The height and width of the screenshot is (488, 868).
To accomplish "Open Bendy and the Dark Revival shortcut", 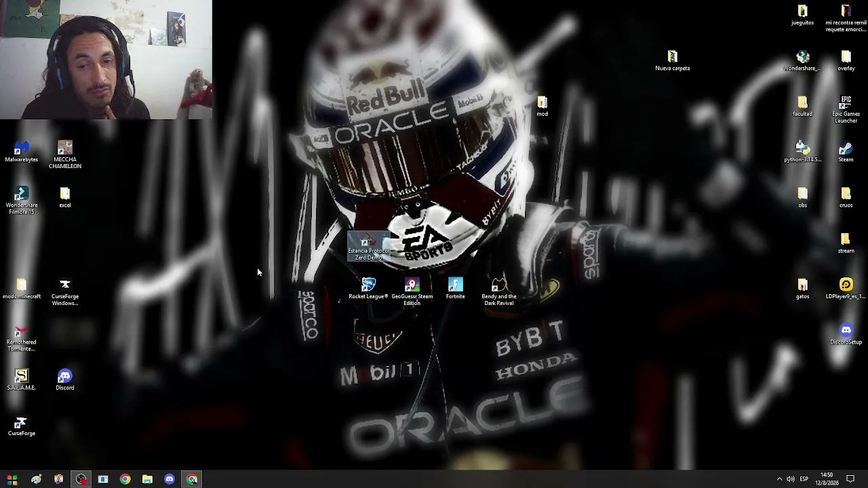I will tap(499, 292).
